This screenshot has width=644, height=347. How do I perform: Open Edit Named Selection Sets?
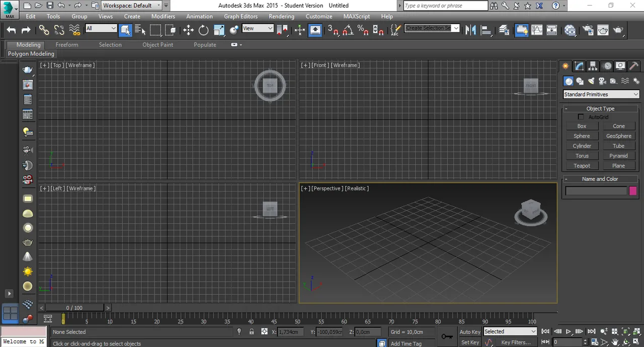pos(395,30)
